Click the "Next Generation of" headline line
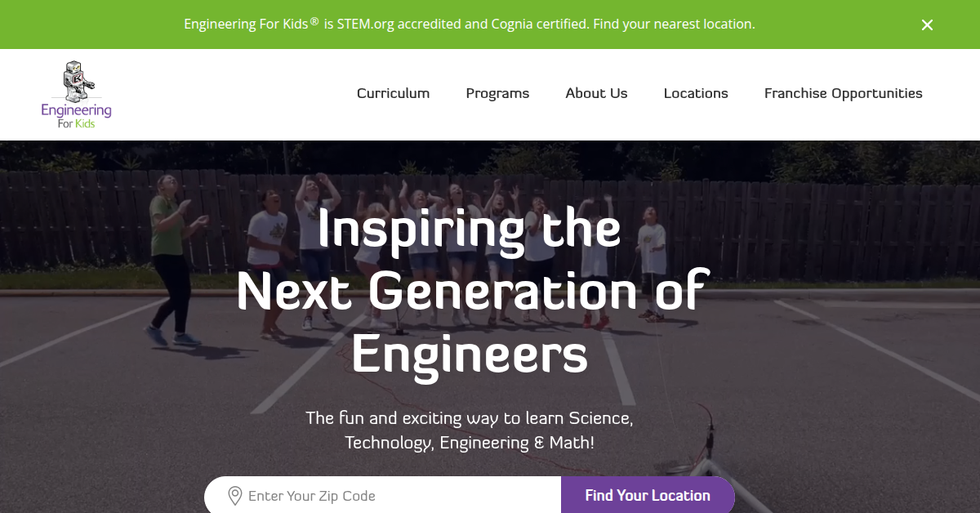The height and width of the screenshot is (513, 980). tap(469, 292)
